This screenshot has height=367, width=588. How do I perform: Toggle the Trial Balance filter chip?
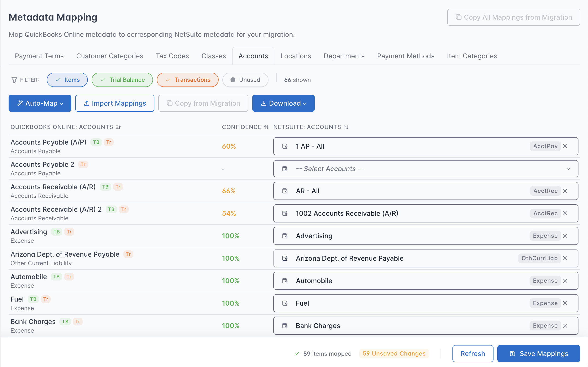click(122, 80)
